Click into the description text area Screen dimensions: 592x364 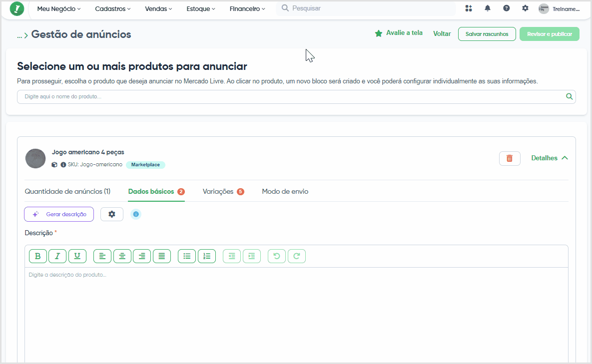click(296, 315)
